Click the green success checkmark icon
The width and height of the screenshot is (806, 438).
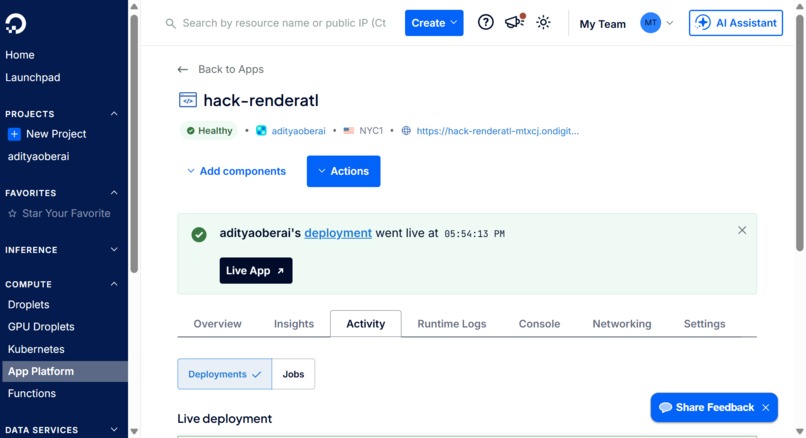tap(199, 234)
